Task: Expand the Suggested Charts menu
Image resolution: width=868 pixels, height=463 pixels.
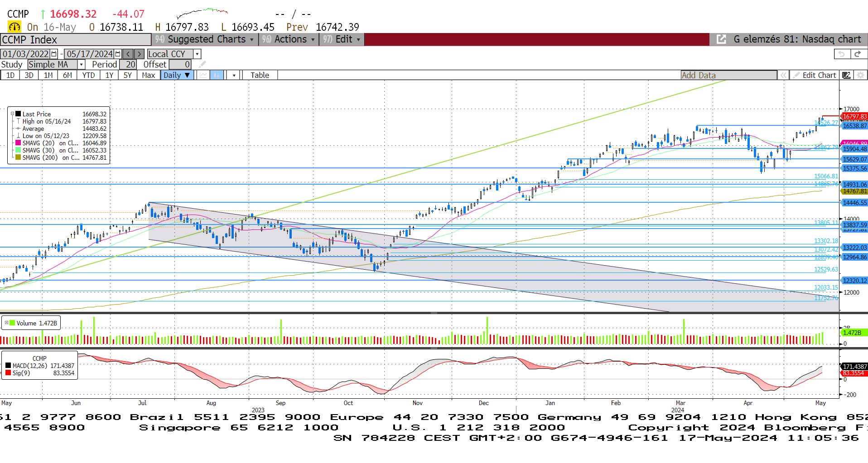Action: tap(204, 39)
